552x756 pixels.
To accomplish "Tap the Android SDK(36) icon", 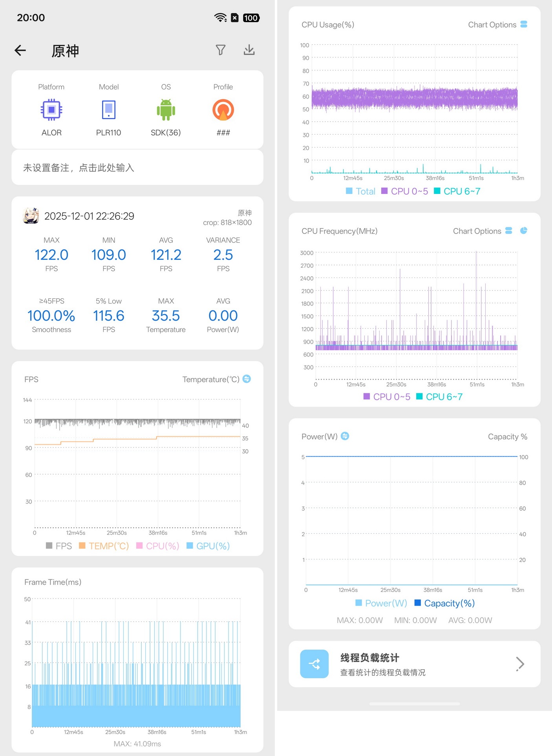I will (x=166, y=110).
